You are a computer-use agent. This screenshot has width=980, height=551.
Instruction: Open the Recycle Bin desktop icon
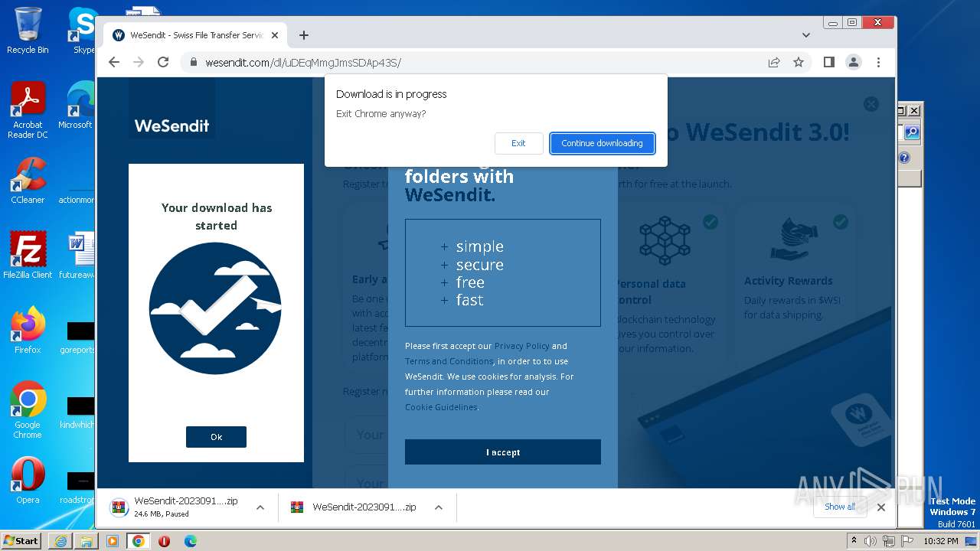(28, 31)
